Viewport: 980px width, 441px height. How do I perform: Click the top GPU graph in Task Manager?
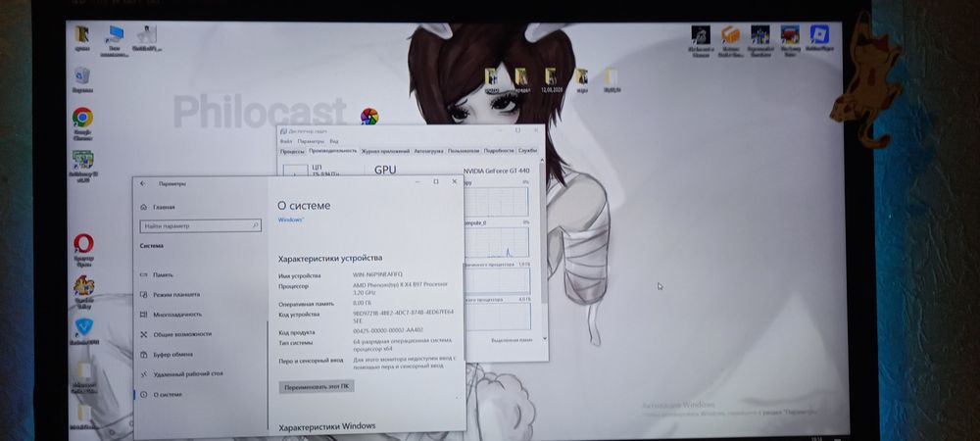click(x=496, y=201)
